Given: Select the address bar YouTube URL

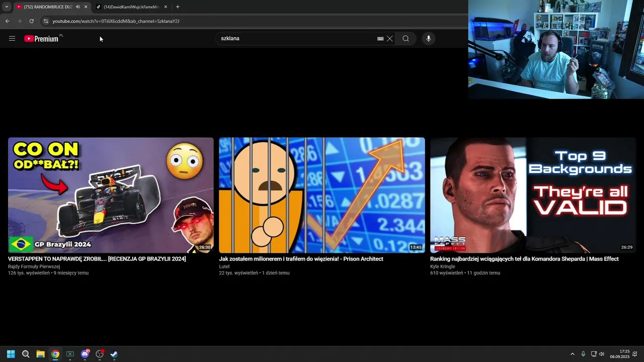Looking at the screenshot, I should click(x=116, y=21).
